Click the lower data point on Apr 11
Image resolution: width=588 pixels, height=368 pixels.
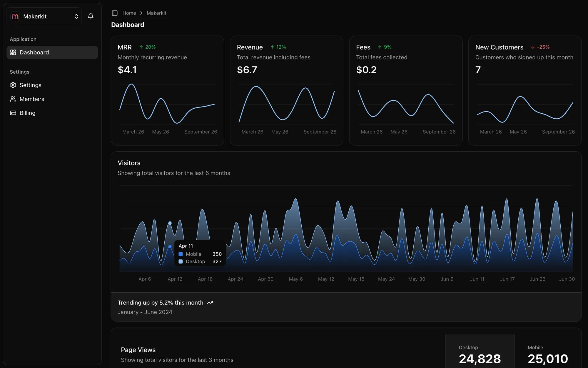pyautogui.click(x=170, y=246)
